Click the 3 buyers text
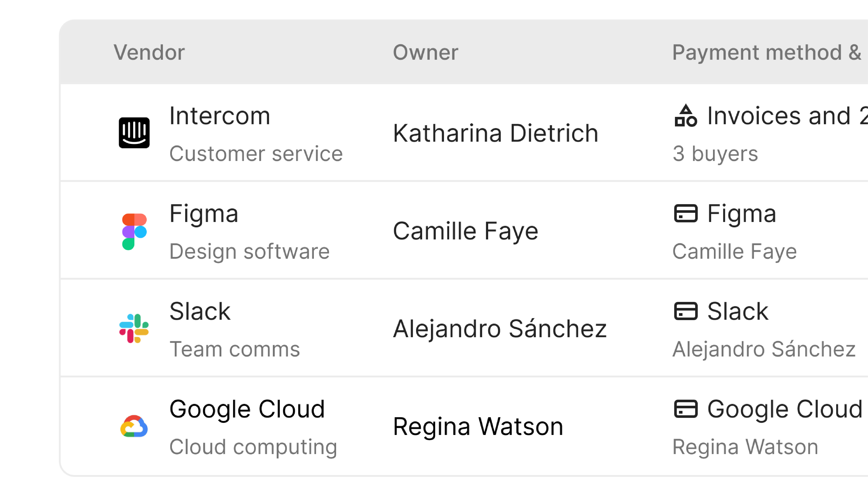This screenshot has width=868, height=500. [x=715, y=153]
